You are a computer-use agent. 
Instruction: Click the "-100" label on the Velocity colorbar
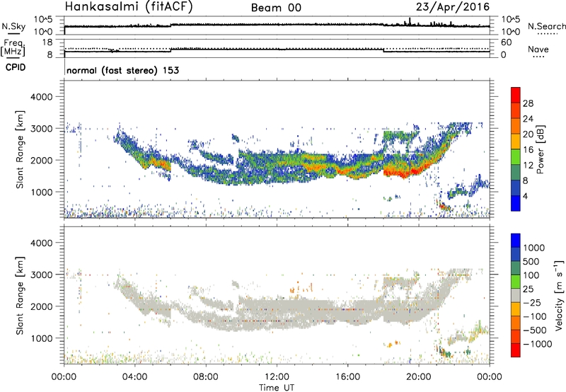click(x=535, y=316)
